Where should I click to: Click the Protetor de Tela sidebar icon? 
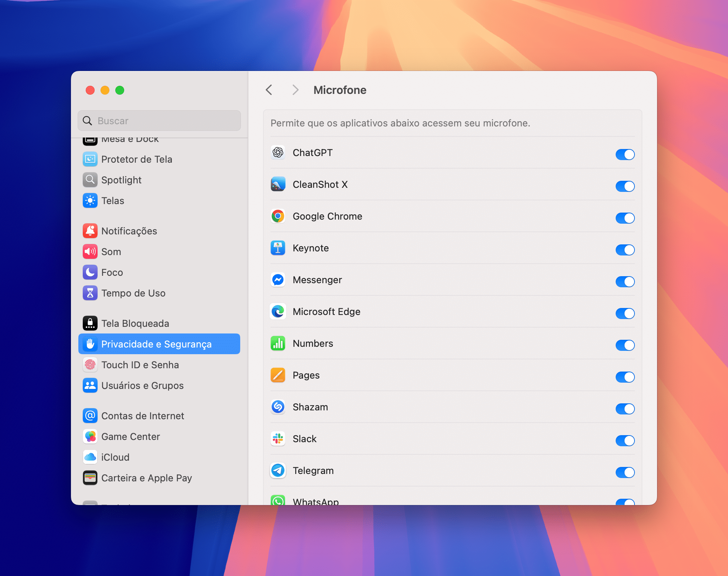(x=90, y=159)
